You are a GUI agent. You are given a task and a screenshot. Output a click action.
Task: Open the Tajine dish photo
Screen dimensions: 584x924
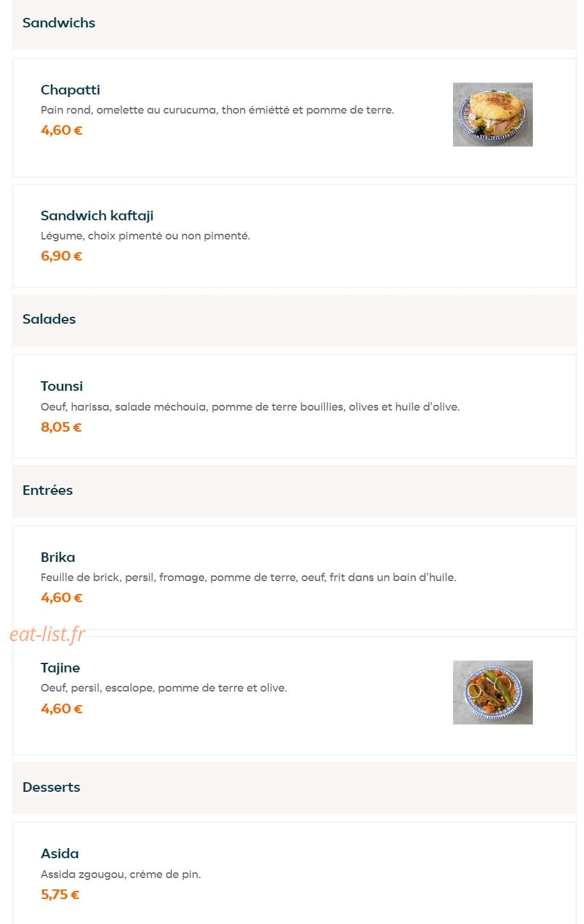point(493,692)
